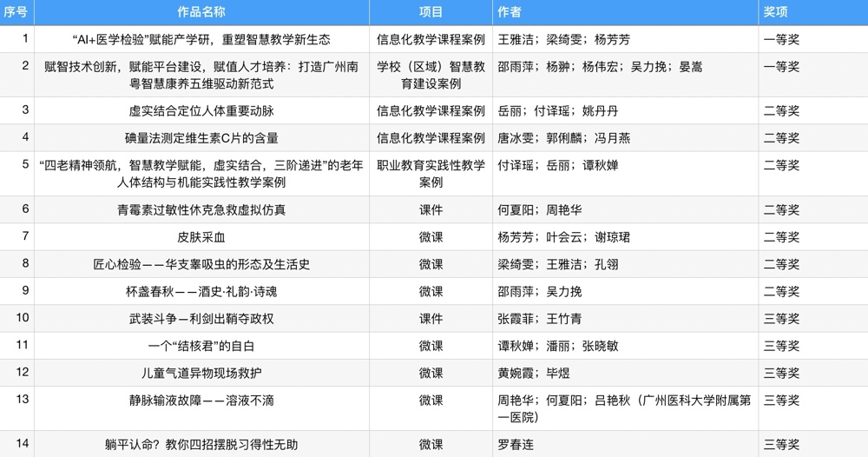Click the 职业教育实践性教学案例 project cell
868x457 pixels.
pos(431,174)
